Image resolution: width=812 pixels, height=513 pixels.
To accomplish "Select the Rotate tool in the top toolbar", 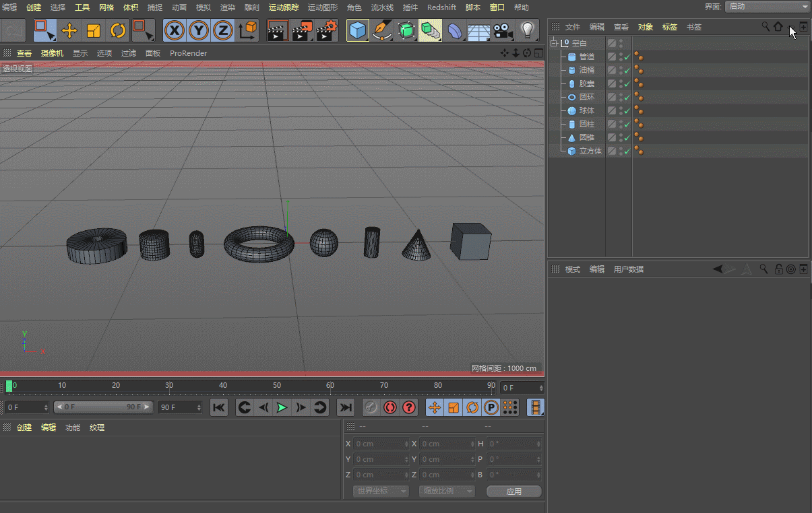I will [118, 30].
